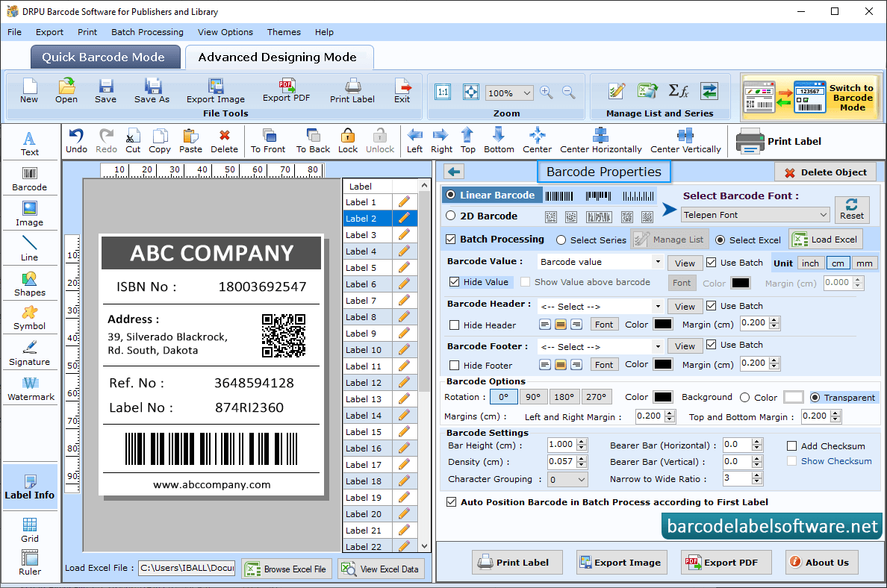This screenshot has height=588, width=887.
Task: Open the Themes menu
Action: tap(284, 32)
